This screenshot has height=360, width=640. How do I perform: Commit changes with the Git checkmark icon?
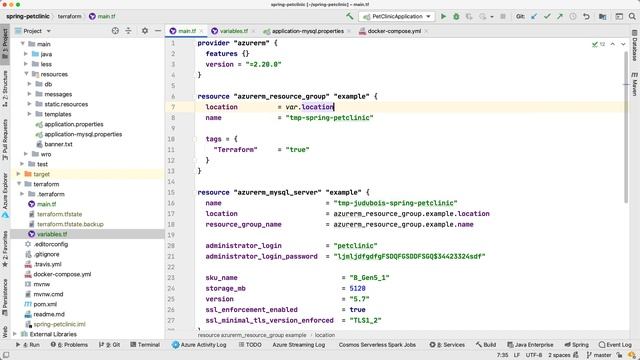[547, 16]
